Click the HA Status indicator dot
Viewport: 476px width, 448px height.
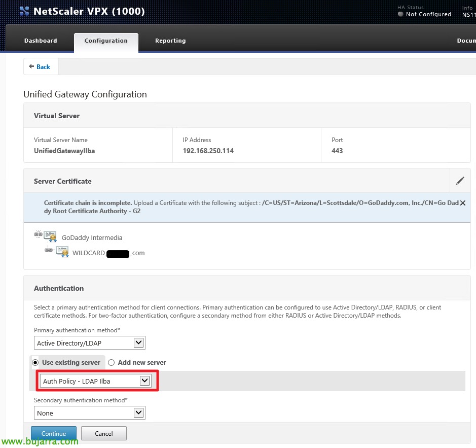400,14
